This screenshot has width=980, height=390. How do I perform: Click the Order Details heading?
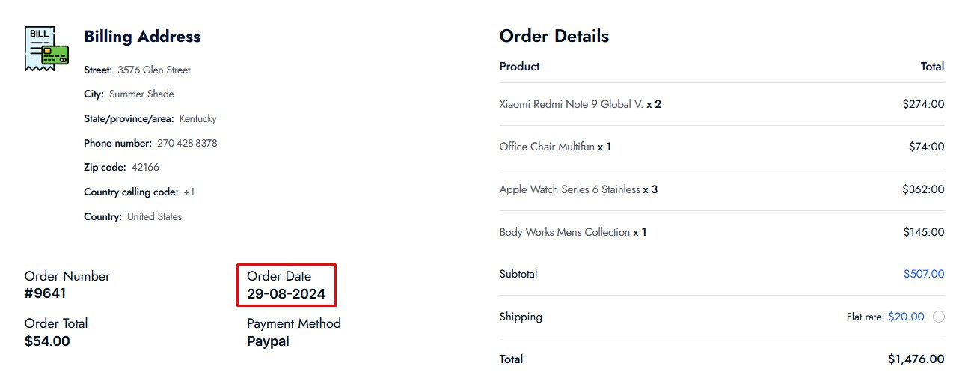554,36
